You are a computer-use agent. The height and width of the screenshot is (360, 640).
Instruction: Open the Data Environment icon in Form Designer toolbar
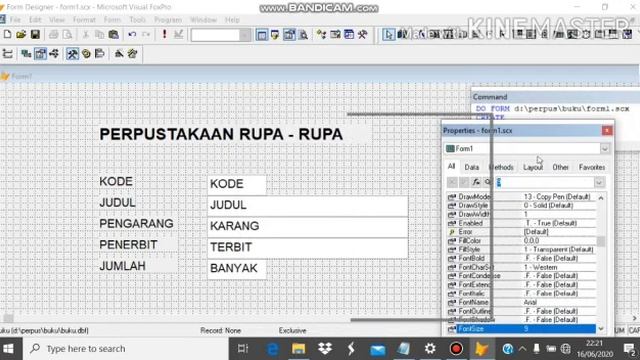[x=26, y=53]
